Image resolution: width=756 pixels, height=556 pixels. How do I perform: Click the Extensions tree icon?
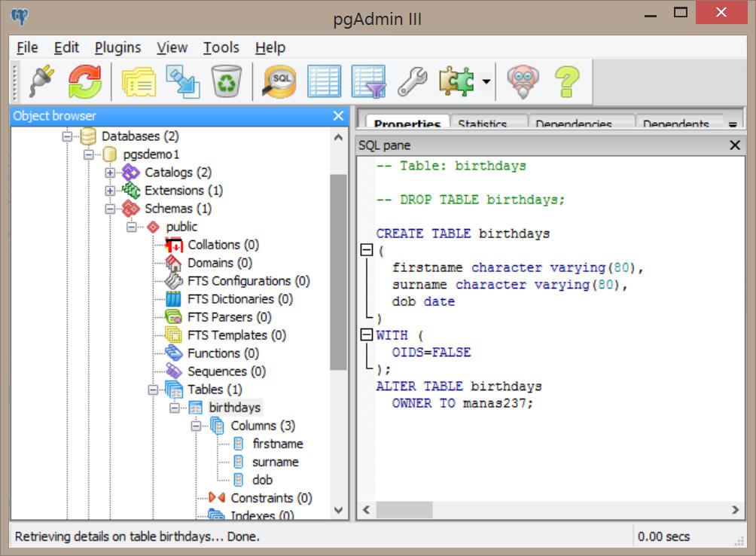pyautogui.click(x=131, y=191)
